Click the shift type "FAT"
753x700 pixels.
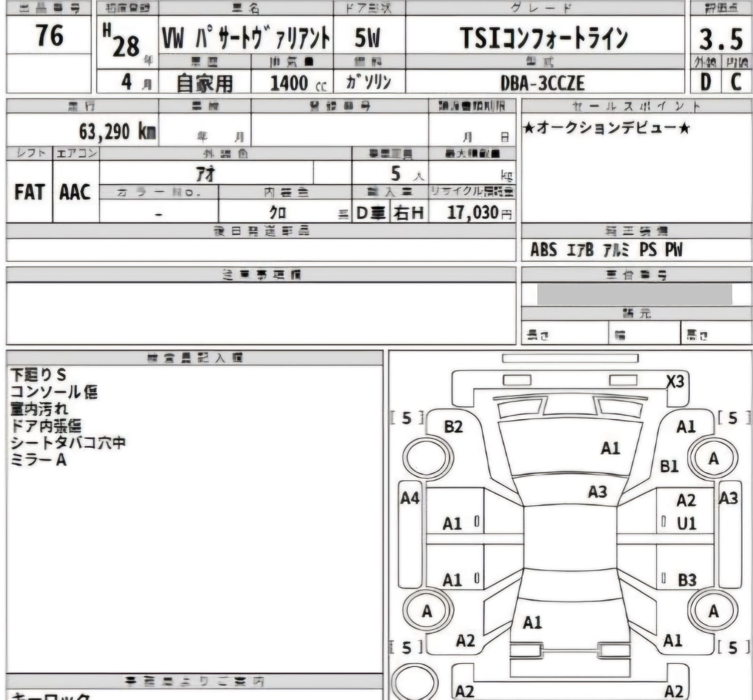tap(29, 192)
